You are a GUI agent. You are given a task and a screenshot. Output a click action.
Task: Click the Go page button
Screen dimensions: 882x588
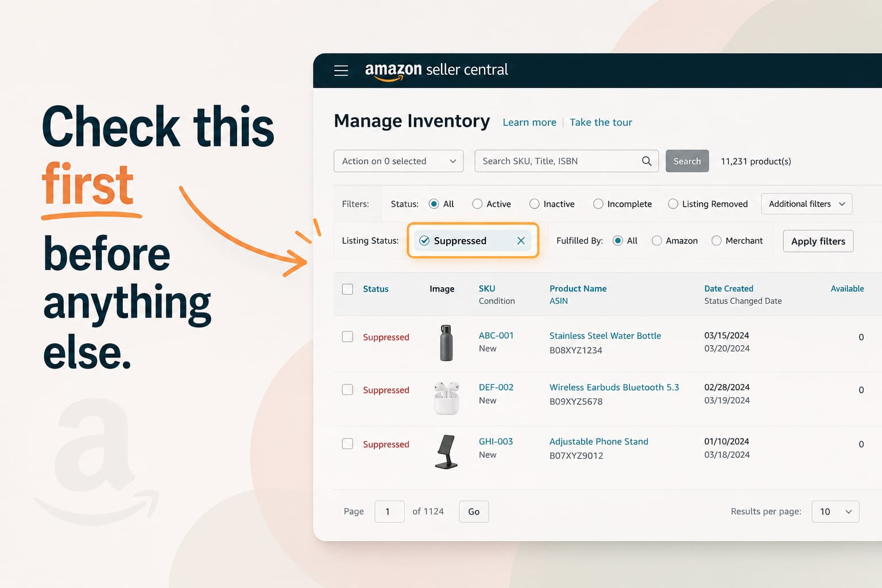tap(474, 512)
